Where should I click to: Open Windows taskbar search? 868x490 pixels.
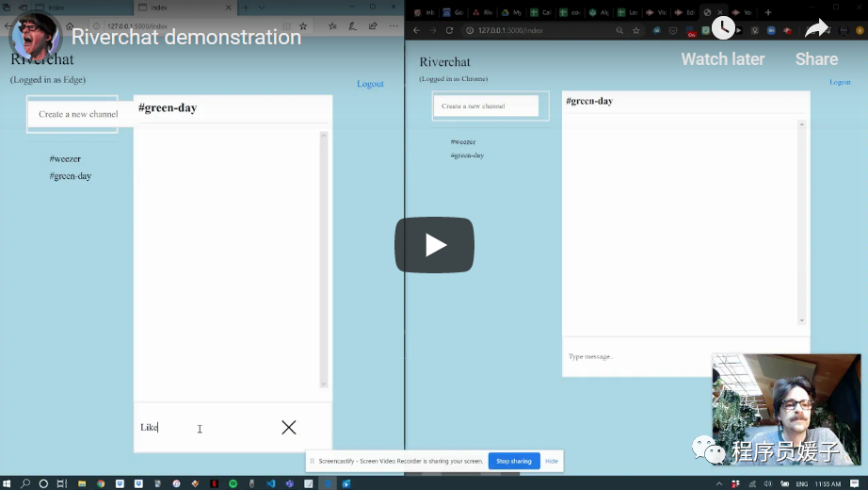[x=24, y=483]
